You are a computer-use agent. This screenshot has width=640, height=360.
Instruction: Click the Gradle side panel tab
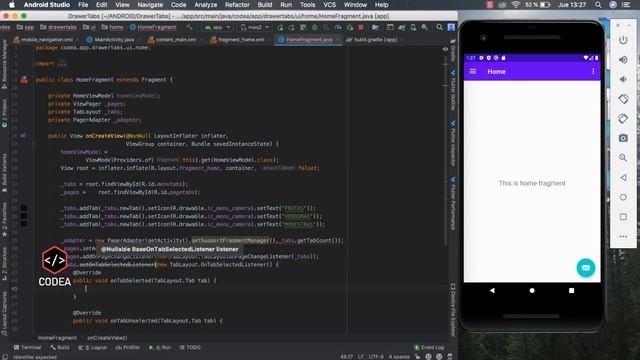pyautogui.click(x=453, y=52)
